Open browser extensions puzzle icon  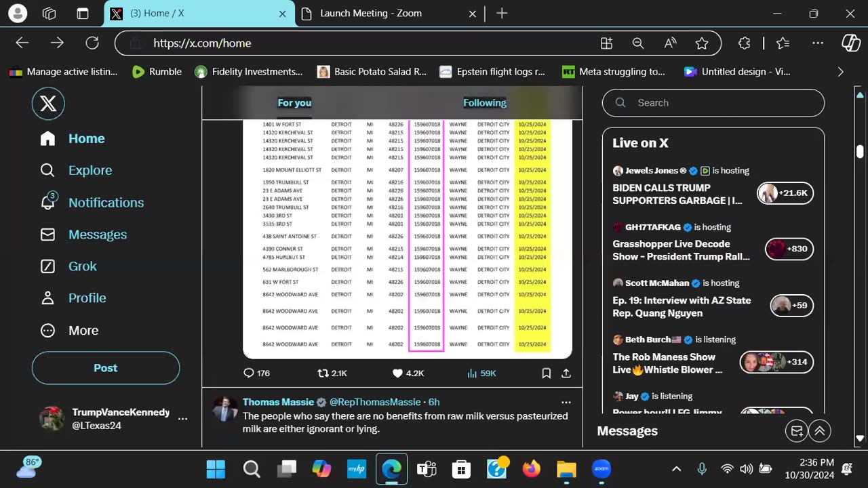click(x=745, y=43)
